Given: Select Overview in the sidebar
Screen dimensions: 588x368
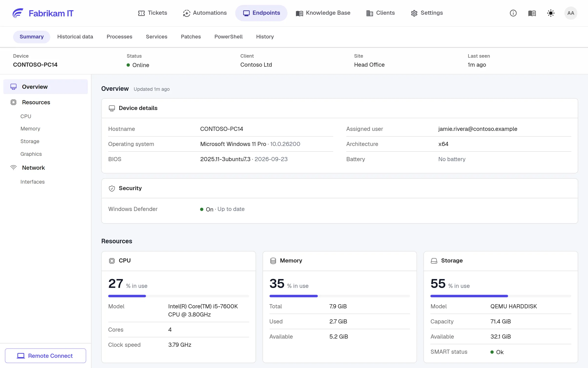Looking at the screenshot, I should tap(46, 87).
